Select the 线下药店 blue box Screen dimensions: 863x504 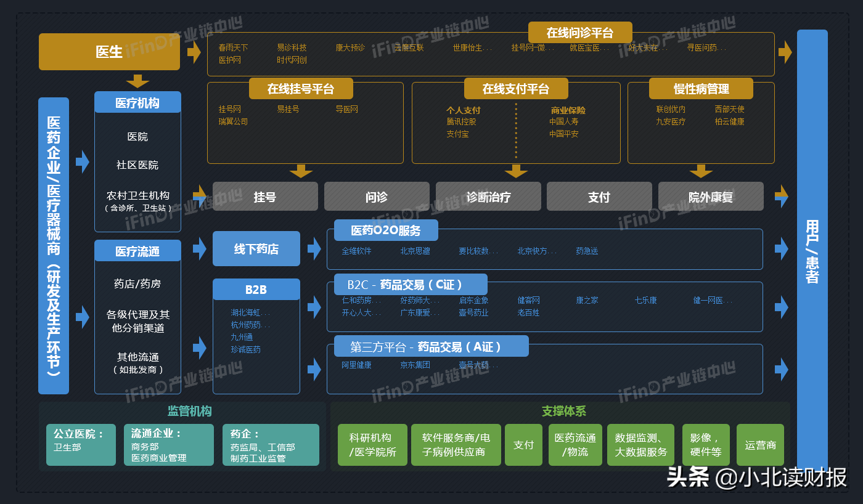coord(256,249)
